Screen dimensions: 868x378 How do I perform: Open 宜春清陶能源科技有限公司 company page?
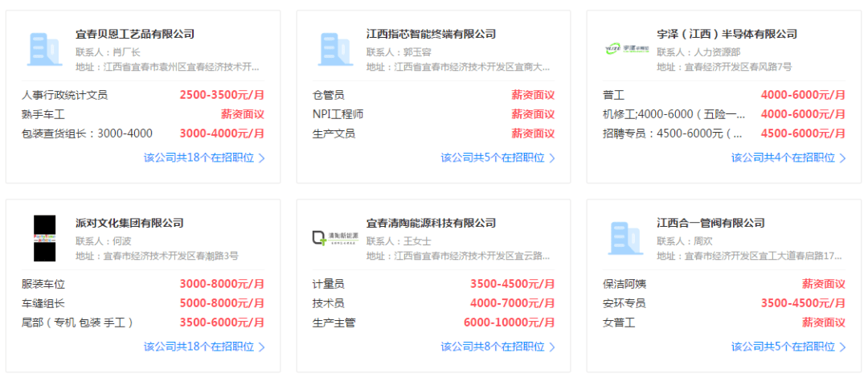(431, 224)
